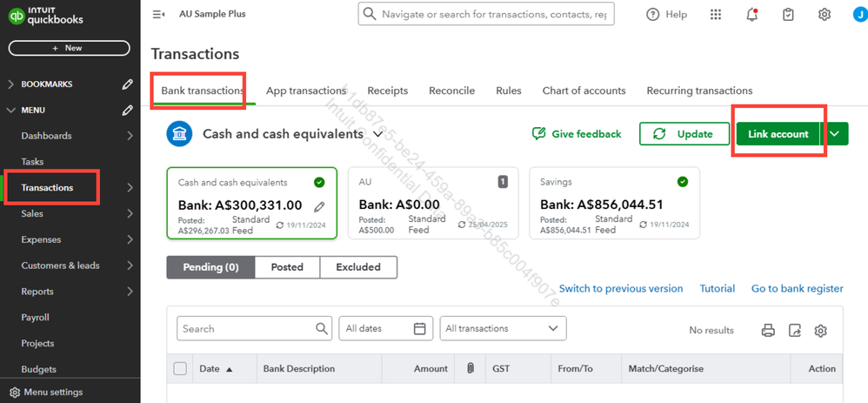The height and width of the screenshot is (403, 868).
Task: Show the Excluded transactions view
Action: [358, 267]
